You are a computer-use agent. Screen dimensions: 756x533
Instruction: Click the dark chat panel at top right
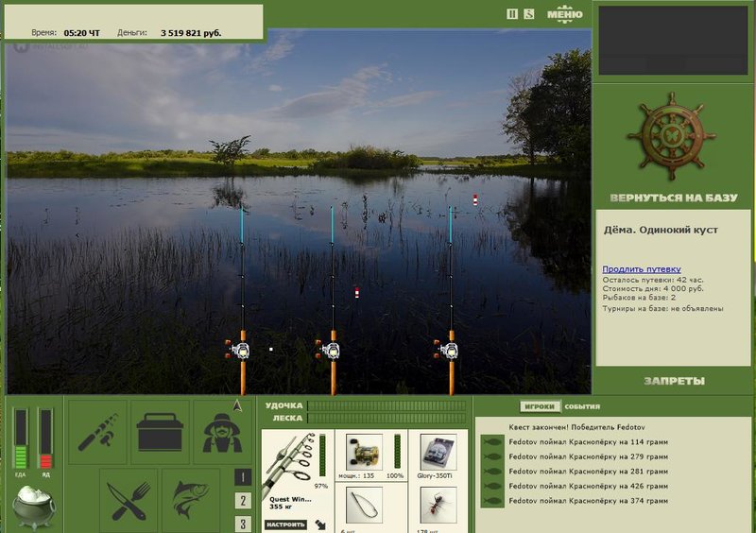click(x=673, y=41)
